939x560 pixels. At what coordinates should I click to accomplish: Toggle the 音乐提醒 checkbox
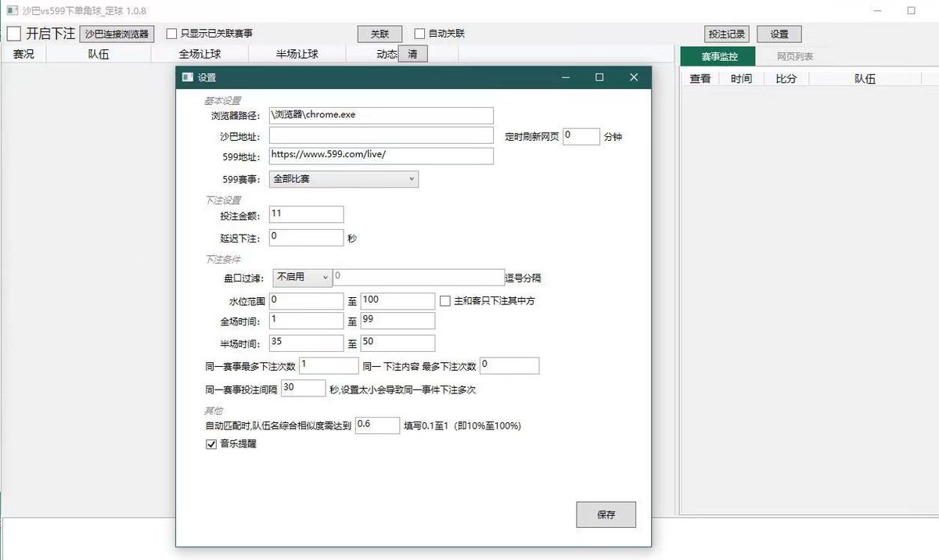[210, 443]
